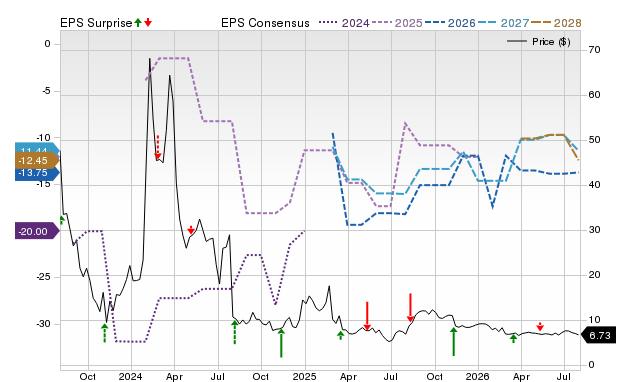The image size is (640, 382).
Task: Click the 2028 EPS consensus legend entry
Action: [556, 23]
